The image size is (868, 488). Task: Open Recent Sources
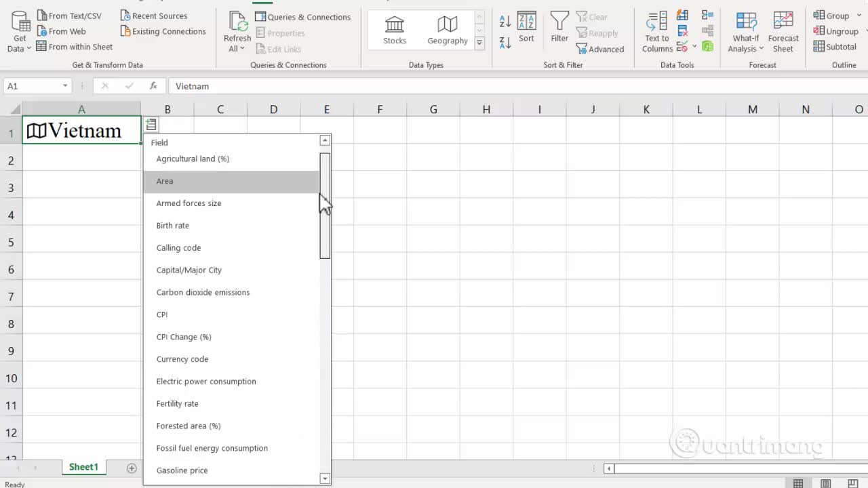(x=153, y=16)
